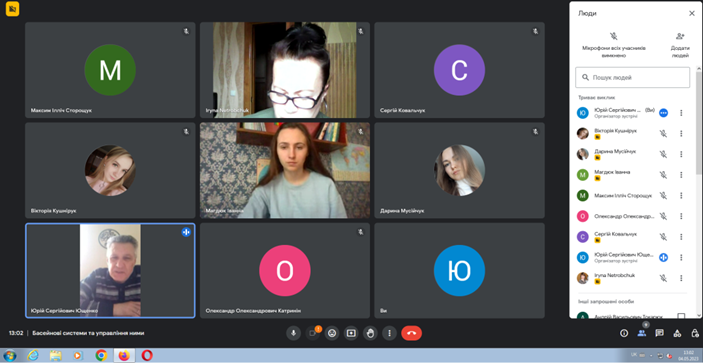
Task: Open options menu for Вікторія Кушнірук
Action: coord(681,134)
